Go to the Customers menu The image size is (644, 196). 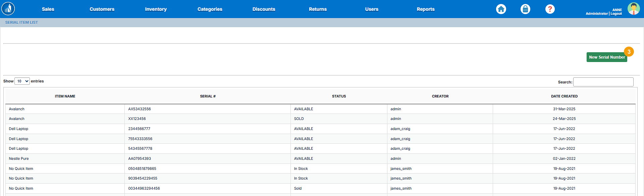click(x=102, y=9)
